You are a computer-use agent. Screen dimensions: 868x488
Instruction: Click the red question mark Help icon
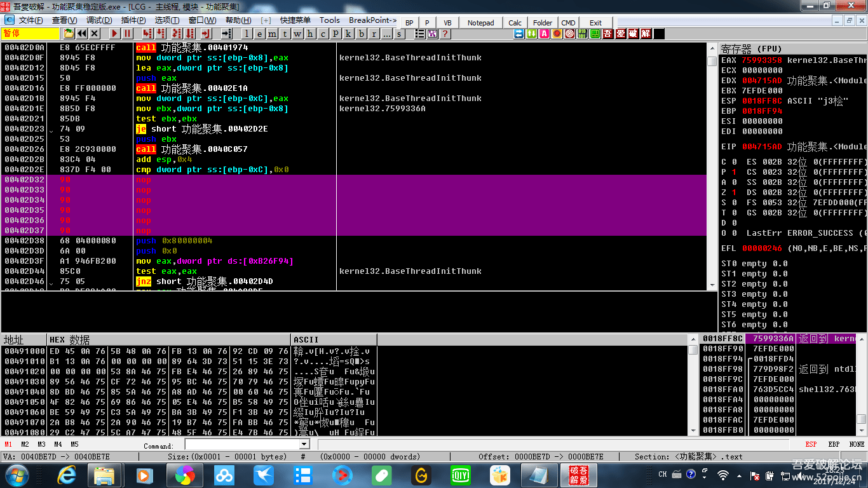click(445, 34)
